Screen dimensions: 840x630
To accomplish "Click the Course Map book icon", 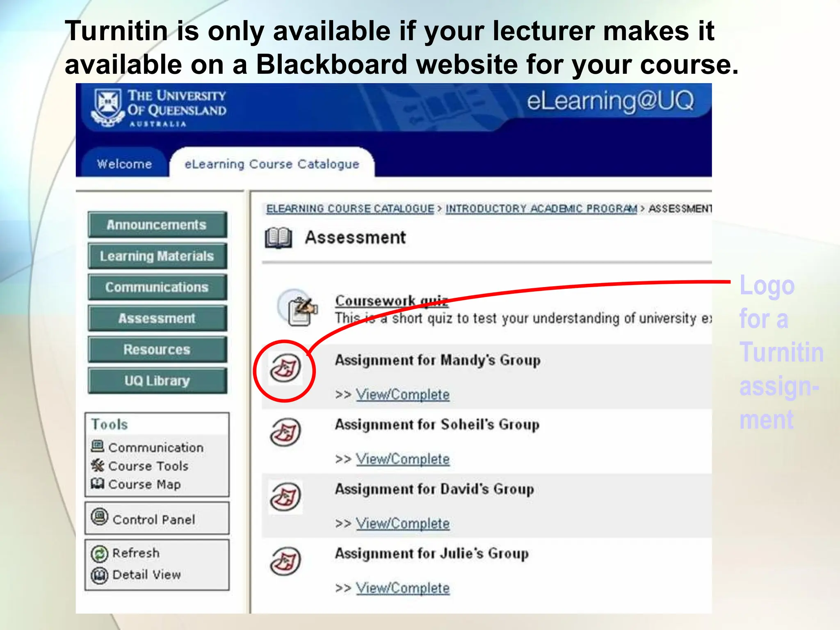I will pyautogui.click(x=98, y=483).
